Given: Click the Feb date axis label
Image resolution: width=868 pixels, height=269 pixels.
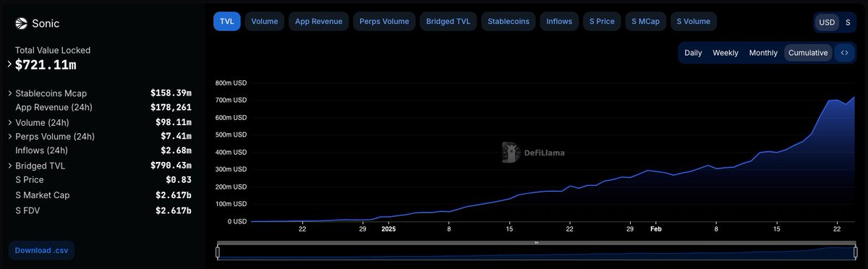Looking at the screenshot, I should click(x=656, y=229).
